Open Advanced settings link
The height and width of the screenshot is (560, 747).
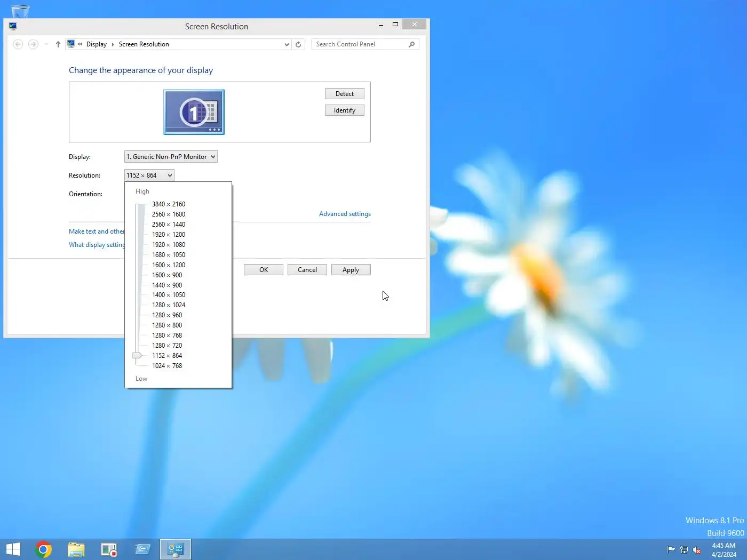click(345, 214)
